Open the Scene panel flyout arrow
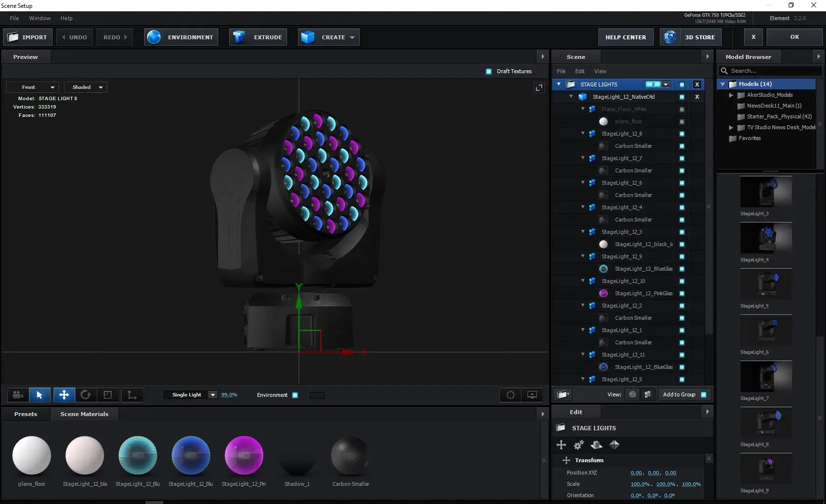The image size is (826, 504). (x=708, y=56)
